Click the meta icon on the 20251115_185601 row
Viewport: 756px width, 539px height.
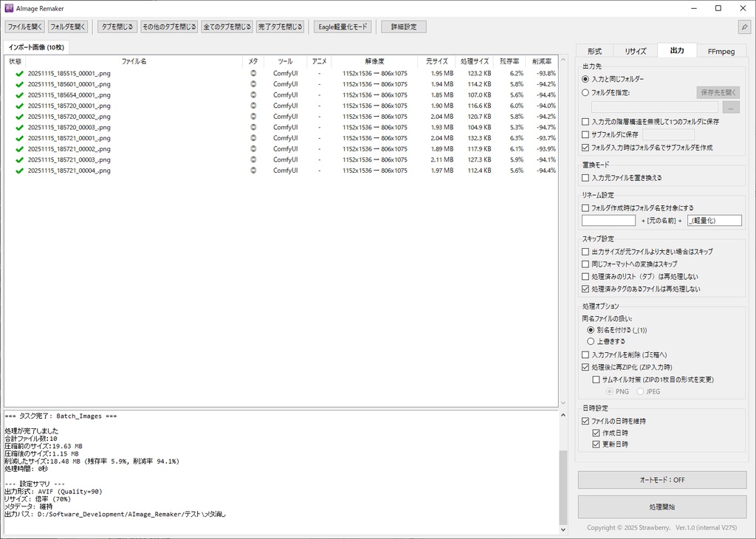[x=252, y=84]
